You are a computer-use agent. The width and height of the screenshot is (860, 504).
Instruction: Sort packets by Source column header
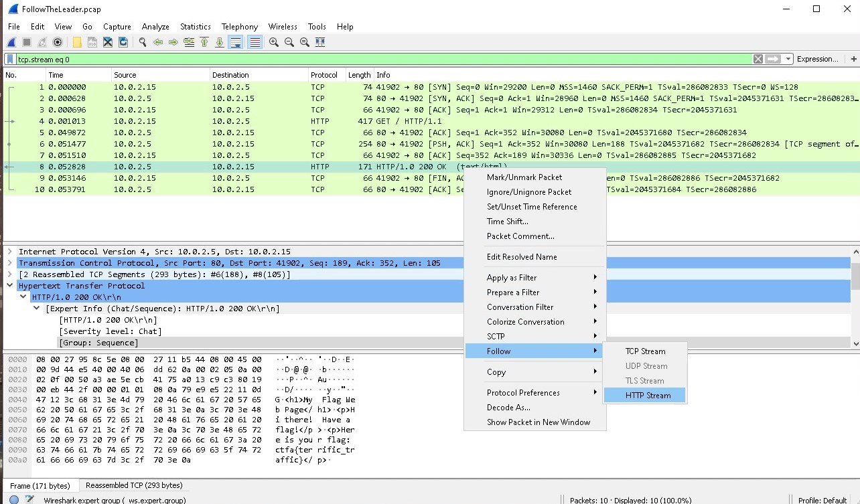161,75
